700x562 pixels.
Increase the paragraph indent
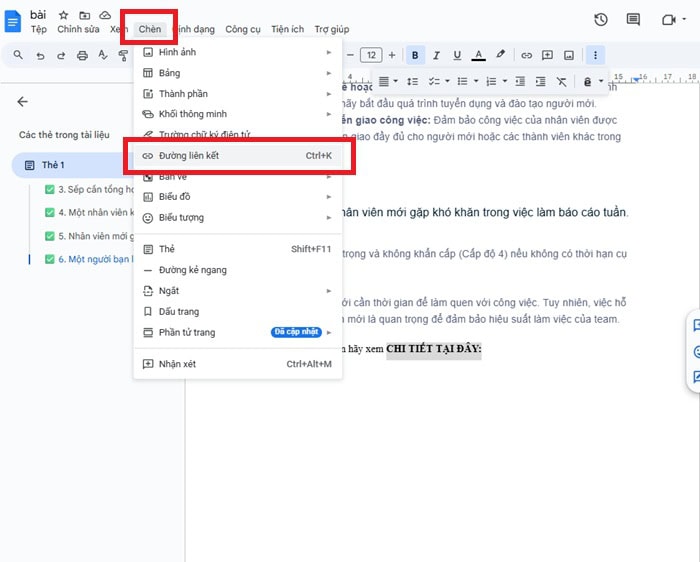point(541,81)
